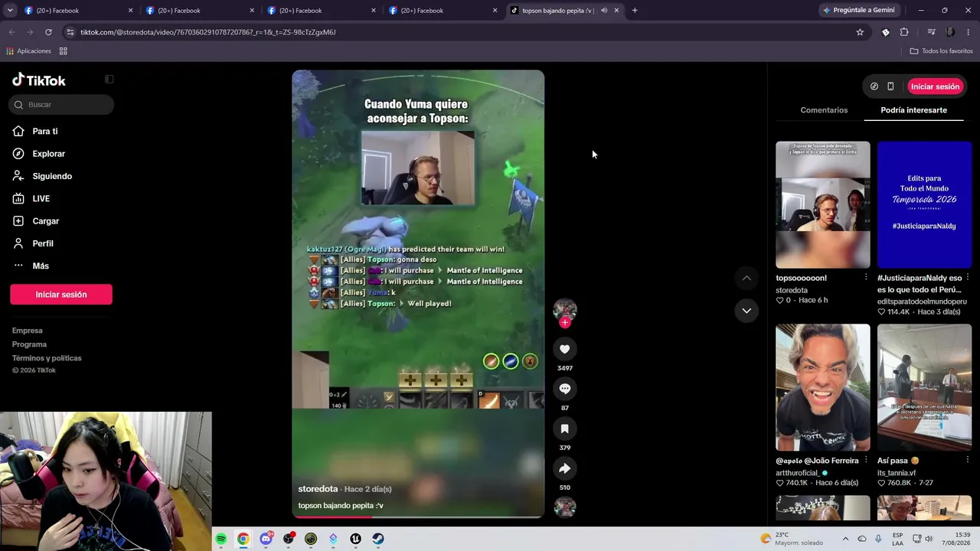This screenshot has width=980, height=551.
Task: Open the Aplicaciones bookmarks shortcut
Action: click(x=28, y=51)
